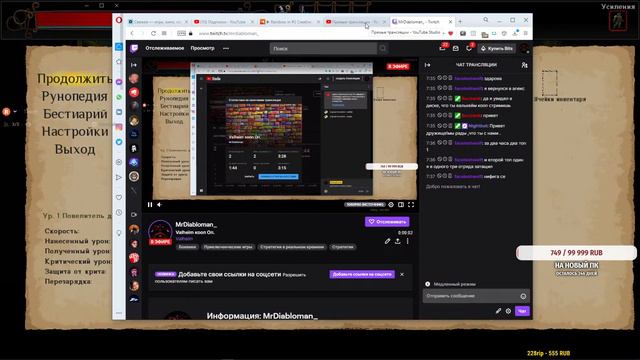Open the Отслеживаемое nav item
The image size is (640, 360).
point(164,48)
